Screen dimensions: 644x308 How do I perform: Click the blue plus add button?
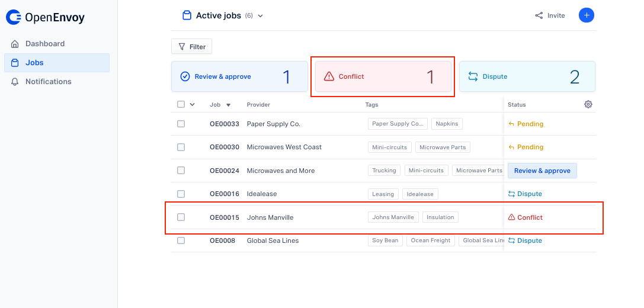coord(587,15)
